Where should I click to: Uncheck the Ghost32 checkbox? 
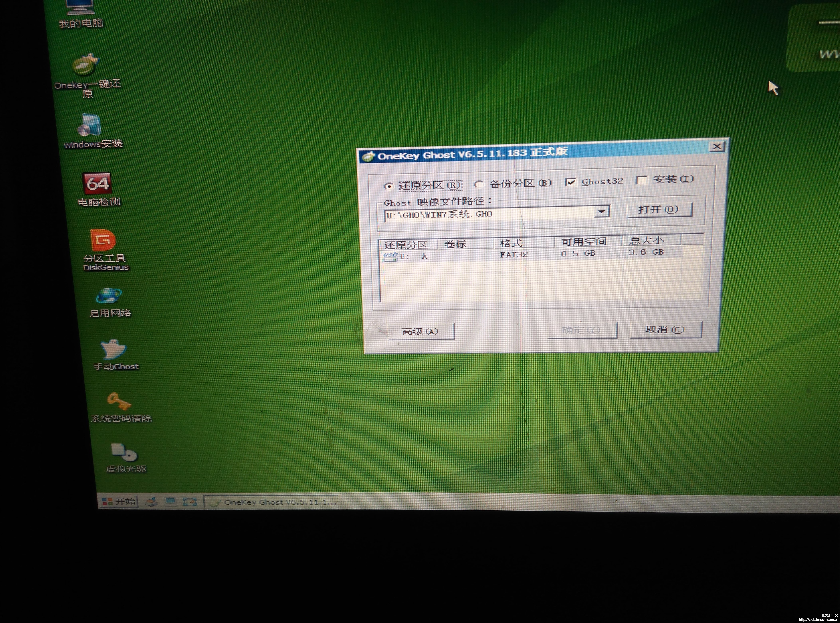click(571, 183)
